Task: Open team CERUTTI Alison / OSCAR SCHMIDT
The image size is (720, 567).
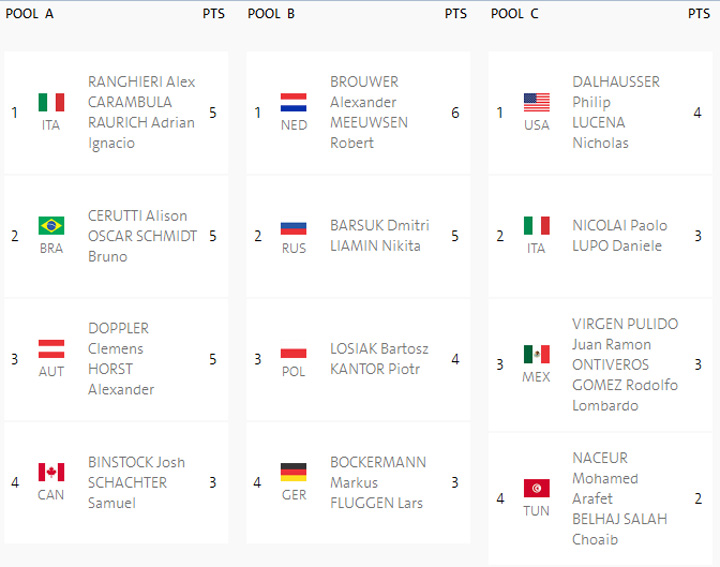Action: [x=140, y=236]
